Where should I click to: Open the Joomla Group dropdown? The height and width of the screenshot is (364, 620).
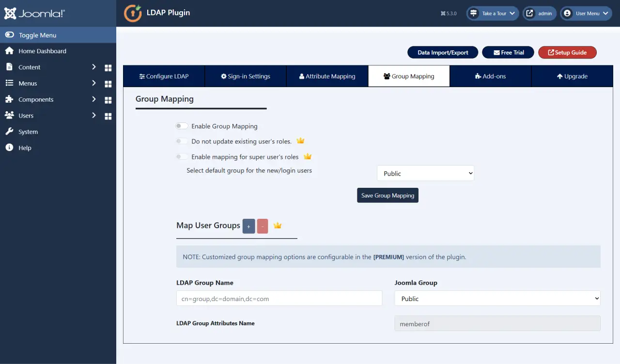click(497, 299)
